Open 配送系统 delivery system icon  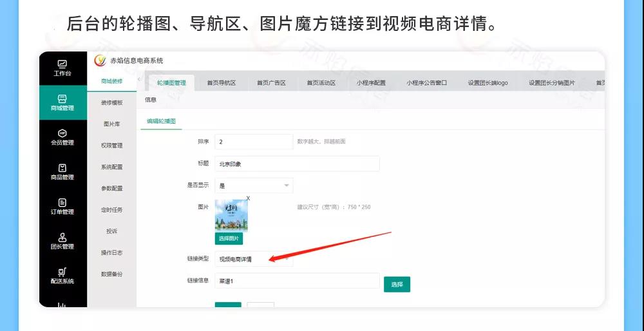coord(62,273)
